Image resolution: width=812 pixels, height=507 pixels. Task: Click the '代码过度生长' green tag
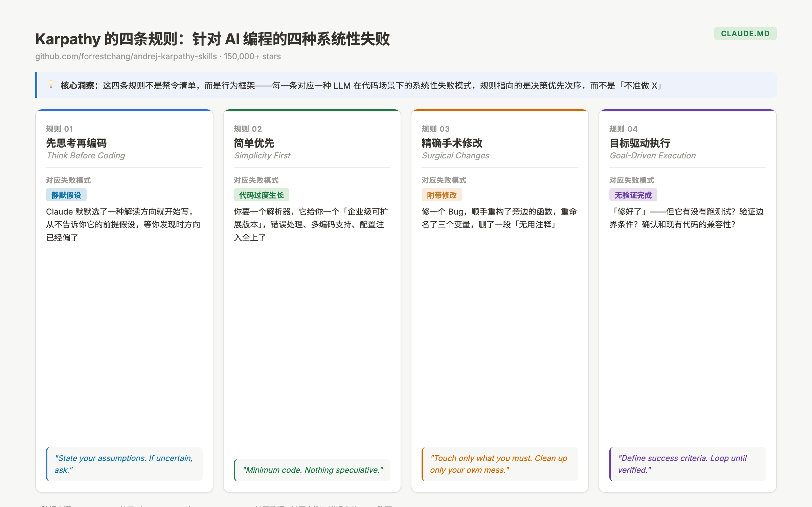point(261,195)
